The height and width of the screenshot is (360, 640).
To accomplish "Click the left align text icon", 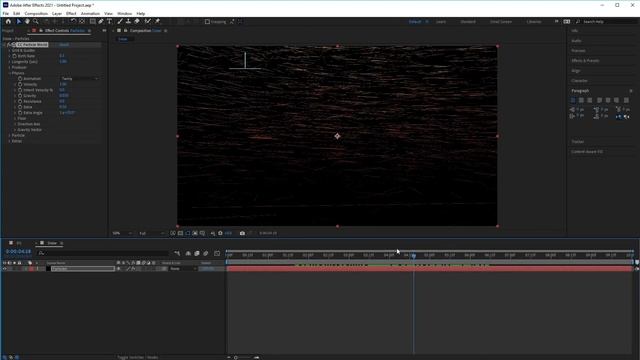I will coord(573,100).
